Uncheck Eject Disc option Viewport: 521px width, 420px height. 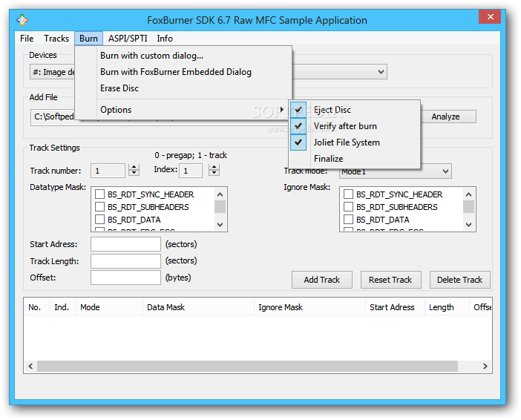(355, 110)
